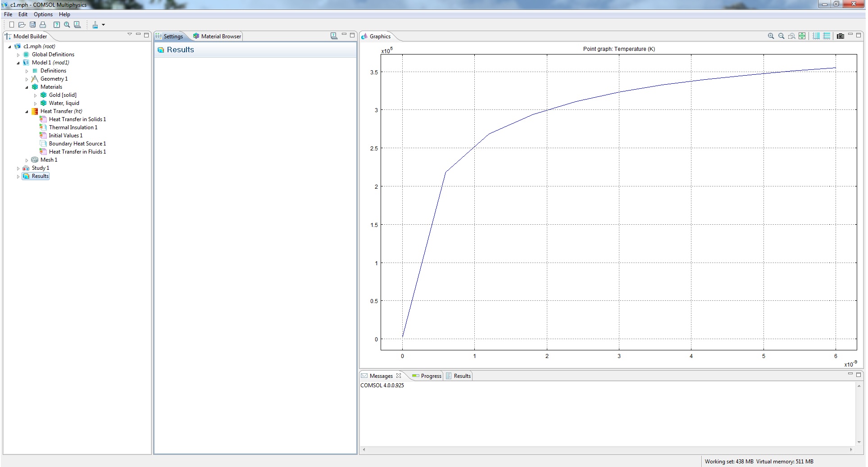Image resolution: width=868 pixels, height=467 pixels.
Task: Take a snapshot with the camera icon
Action: (840, 36)
